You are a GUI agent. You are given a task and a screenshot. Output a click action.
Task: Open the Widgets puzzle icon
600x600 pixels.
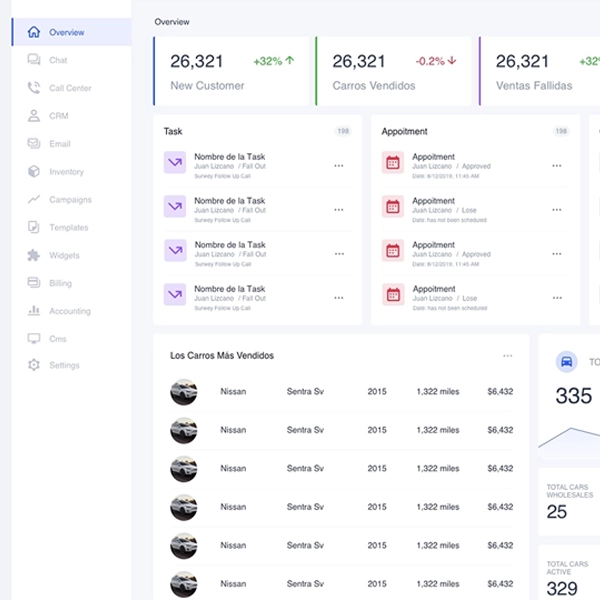34,255
